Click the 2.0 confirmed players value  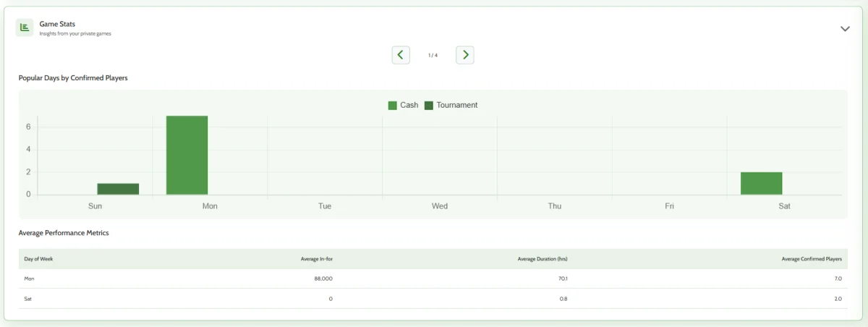[838, 299]
